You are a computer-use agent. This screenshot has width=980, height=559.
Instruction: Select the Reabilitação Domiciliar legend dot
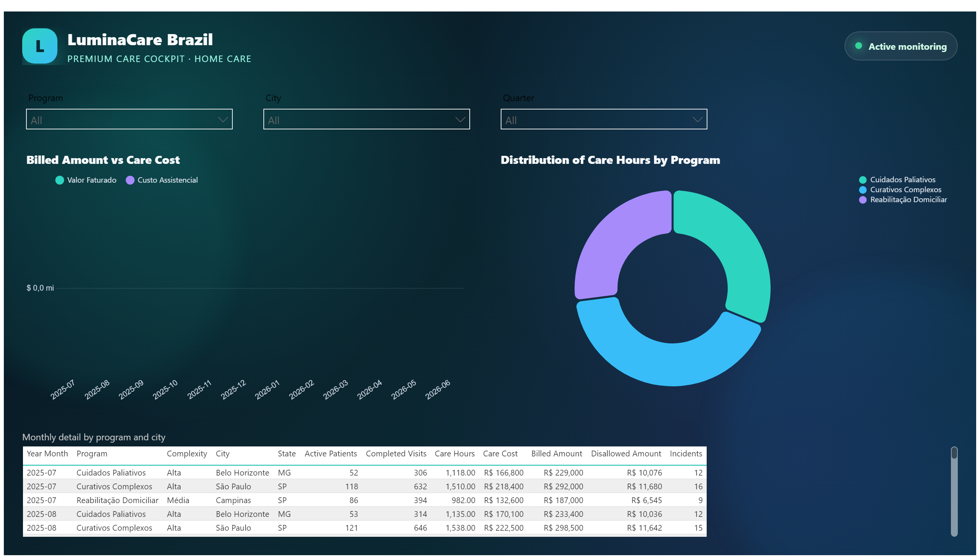coord(862,199)
